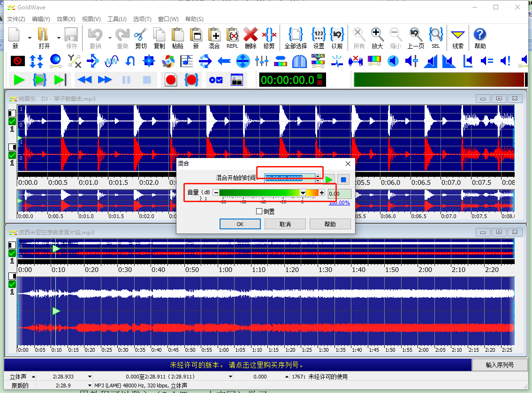This screenshot has width=532, height=393.
Task: Open the 编辑(Y) menu
Action: [x=41, y=19]
